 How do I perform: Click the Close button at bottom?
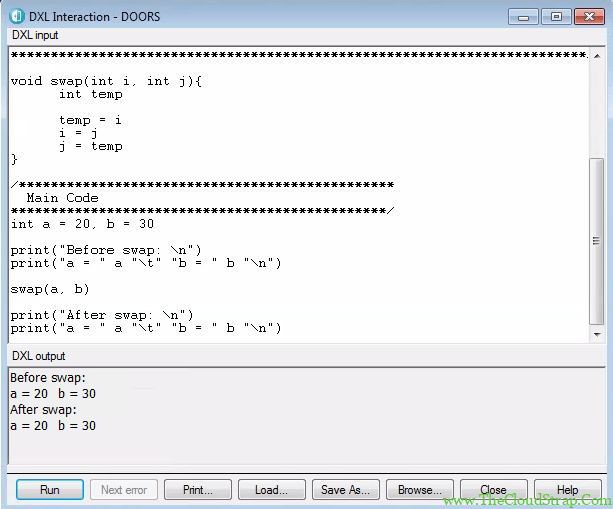(494, 489)
